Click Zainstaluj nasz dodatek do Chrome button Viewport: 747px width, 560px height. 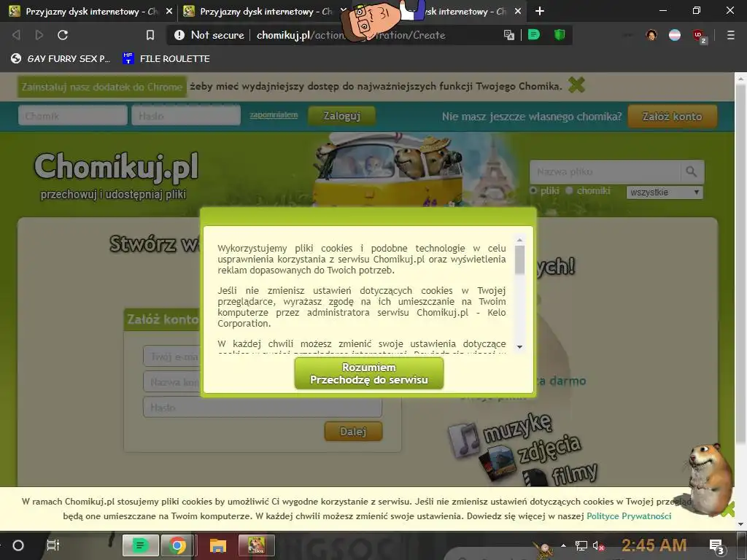(102, 87)
